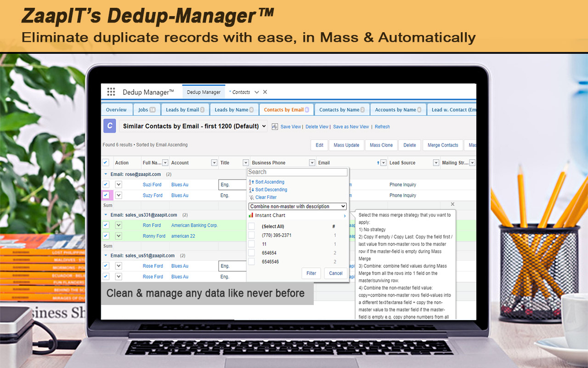
Task: Click the Sort Descending icon in filter popup
Action: [x=251, y=190]
